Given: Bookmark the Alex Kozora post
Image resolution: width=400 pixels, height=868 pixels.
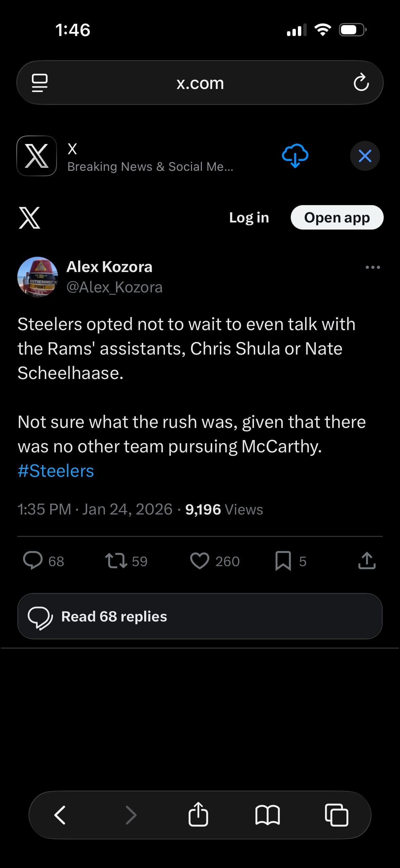Looking at the screenshot, I should [x=283, y=561].
